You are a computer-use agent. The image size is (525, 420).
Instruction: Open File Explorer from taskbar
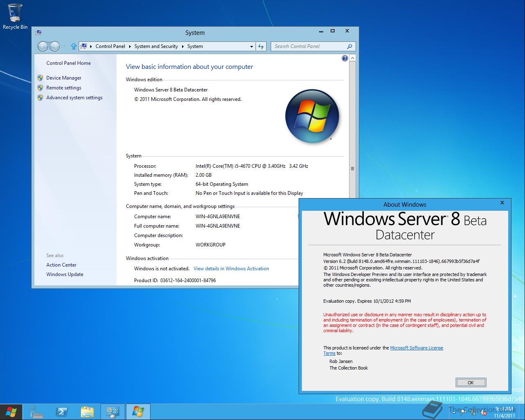tap(87, 412)
